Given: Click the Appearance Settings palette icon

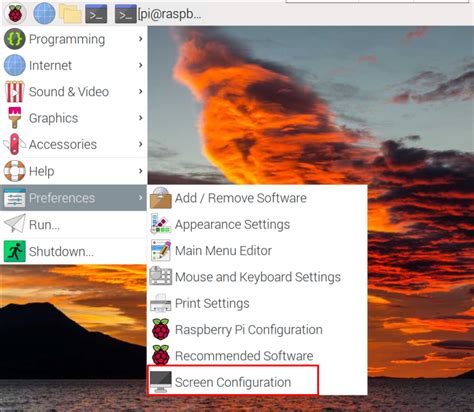Looking at the screenshot, I should point(161,224).
